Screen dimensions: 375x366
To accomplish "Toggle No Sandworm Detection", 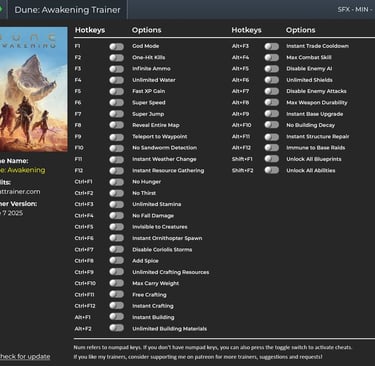I will pyautogui.click(x=116, y=148).
